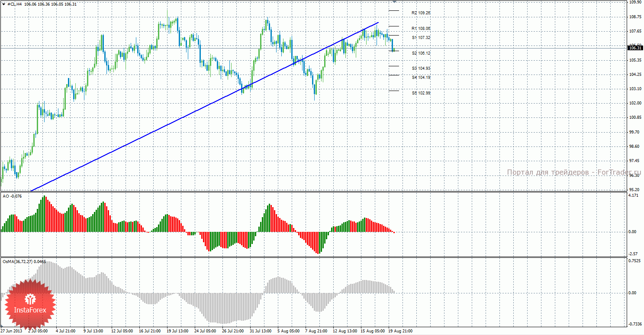644x335 pixels.
Task: Click the S3 104.93 support label
Action: pos(421,68)
